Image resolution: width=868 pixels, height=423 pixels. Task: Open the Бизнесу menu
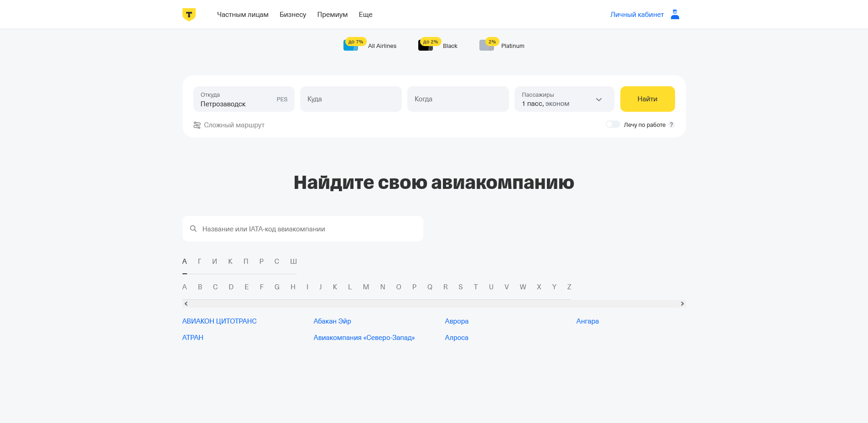point(292,14)
